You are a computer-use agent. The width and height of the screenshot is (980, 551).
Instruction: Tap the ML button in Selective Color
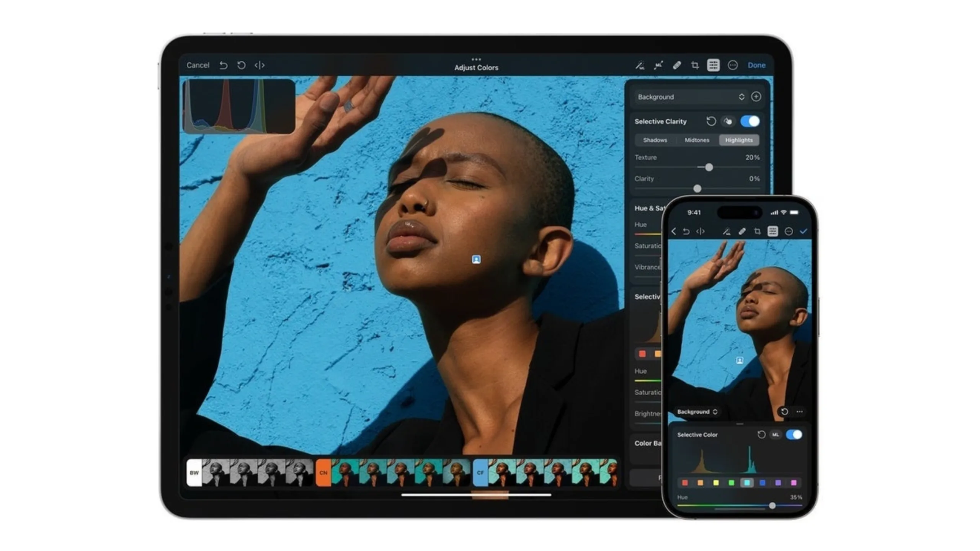click(776, 435)
